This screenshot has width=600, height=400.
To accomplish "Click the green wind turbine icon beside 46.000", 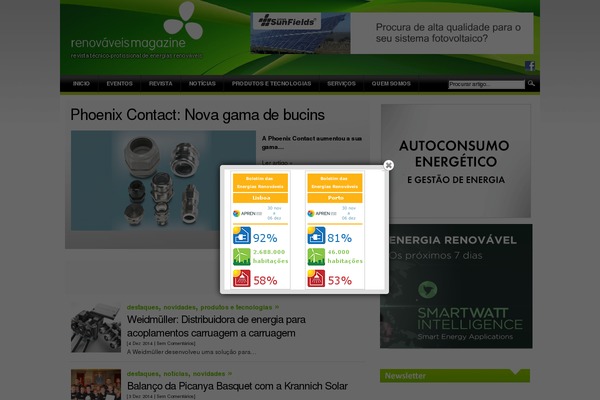I will click(316, 257).
